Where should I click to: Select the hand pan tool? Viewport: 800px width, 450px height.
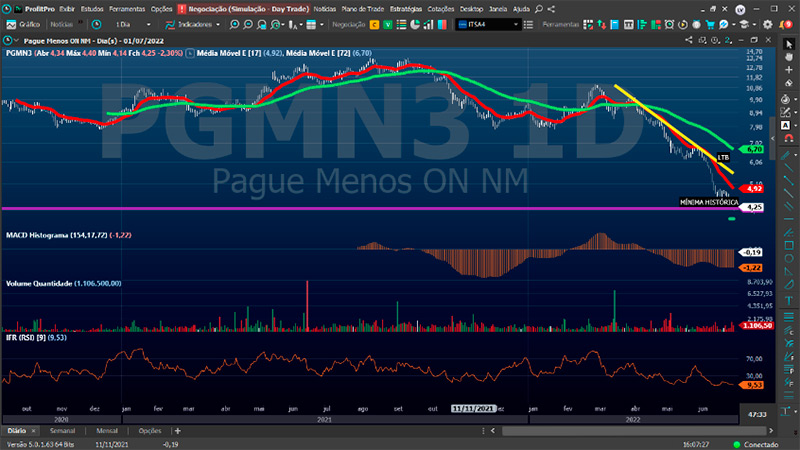tap(789, 57)
